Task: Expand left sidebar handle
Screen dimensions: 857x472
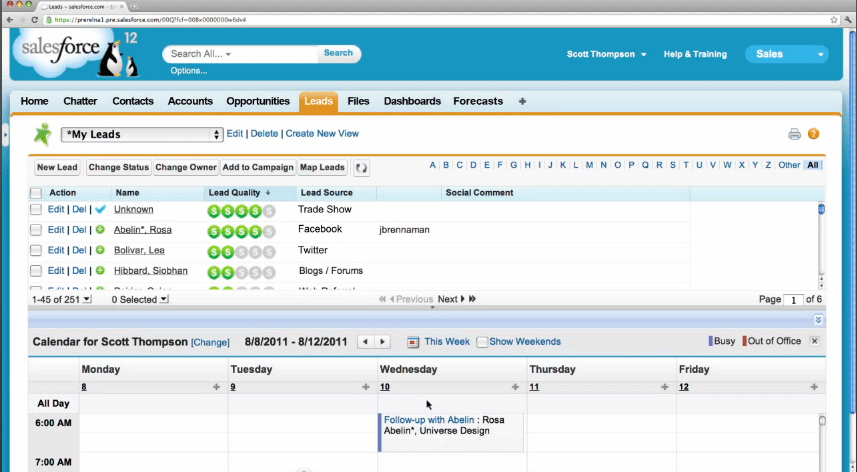Action: pos(5,134)
